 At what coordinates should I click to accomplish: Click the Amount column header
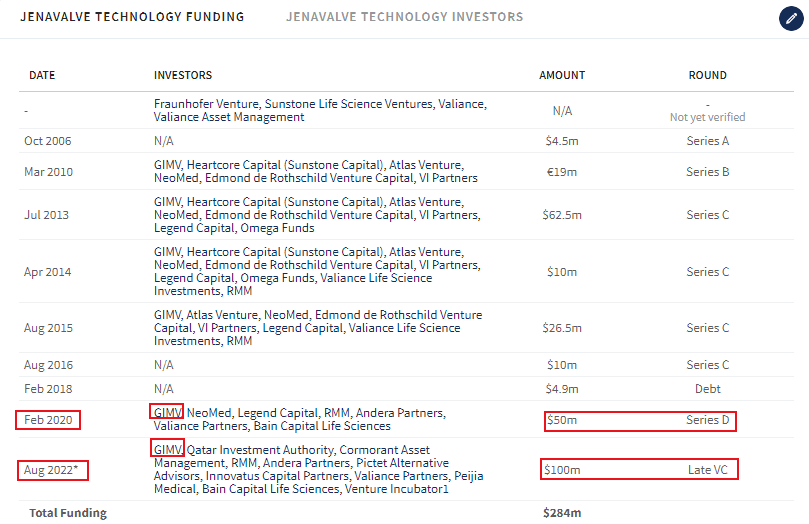pos(562,75)
